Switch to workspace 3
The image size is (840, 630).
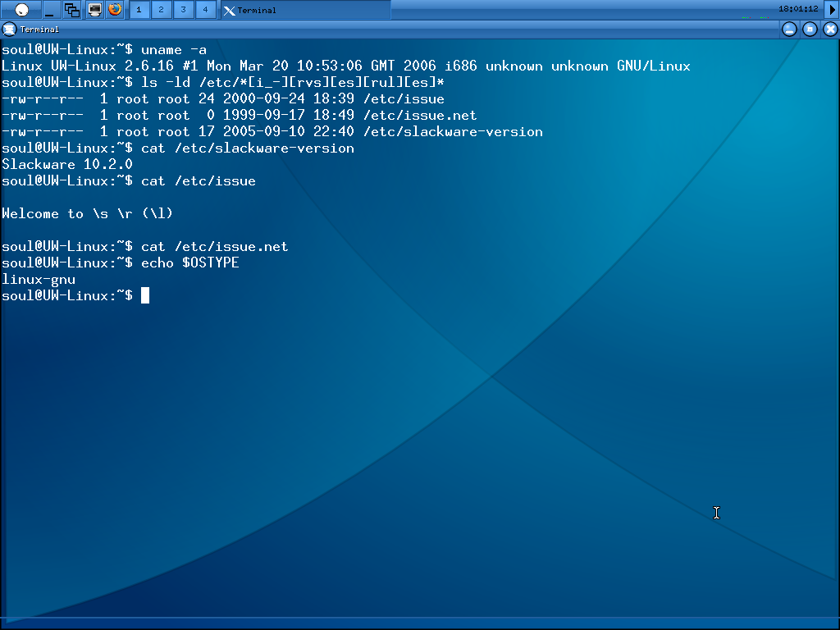183,10
